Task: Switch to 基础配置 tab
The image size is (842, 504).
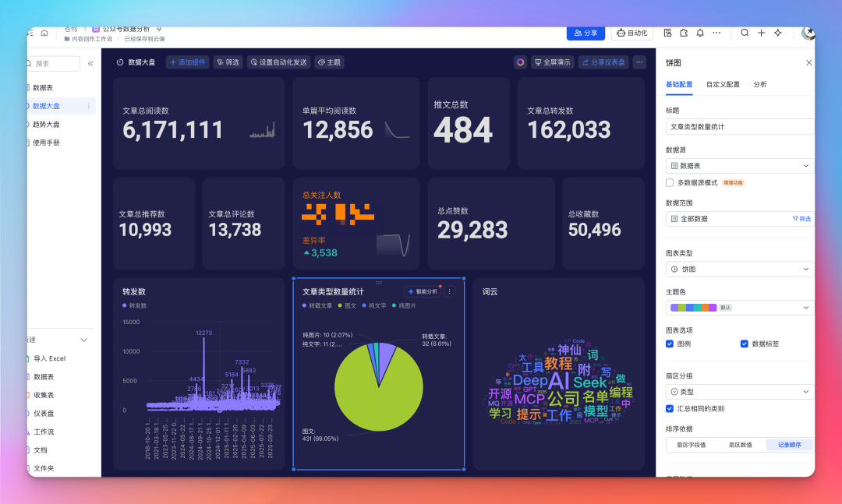Action: [679, 84]
